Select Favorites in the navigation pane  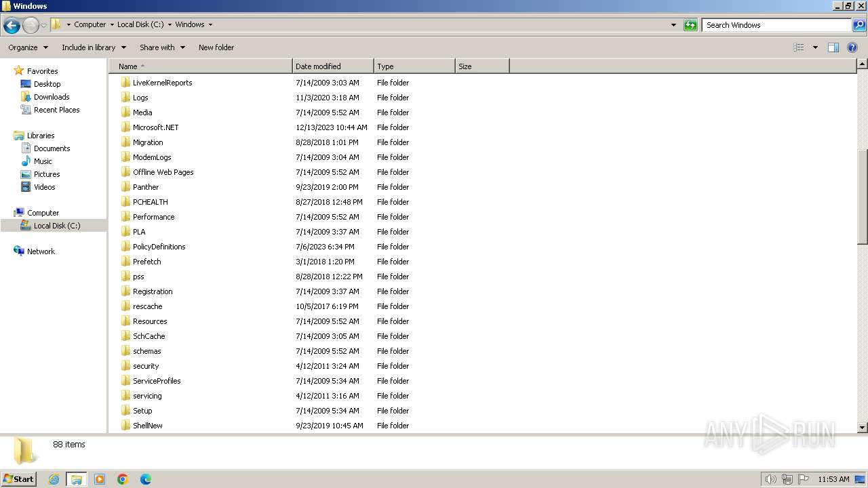tap(42, 71)
